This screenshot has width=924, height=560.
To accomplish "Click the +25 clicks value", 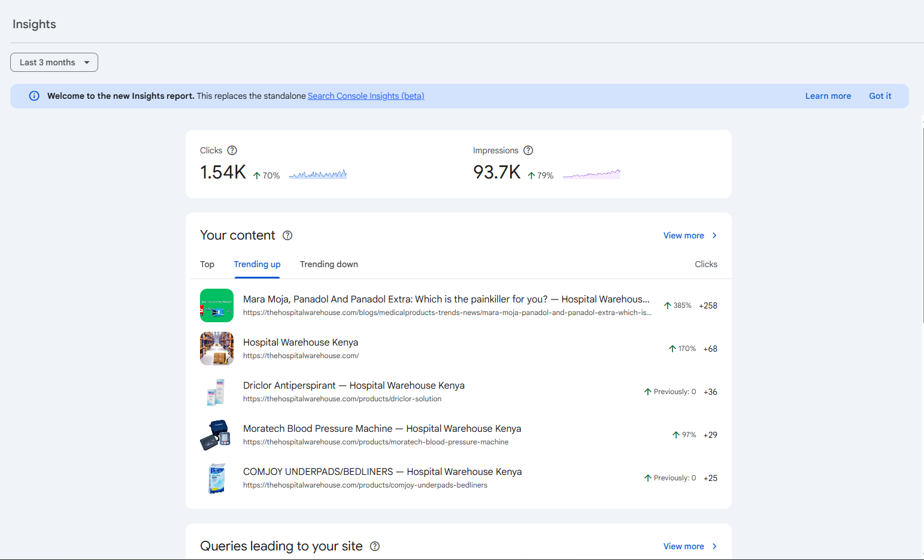I will [710, 478].
